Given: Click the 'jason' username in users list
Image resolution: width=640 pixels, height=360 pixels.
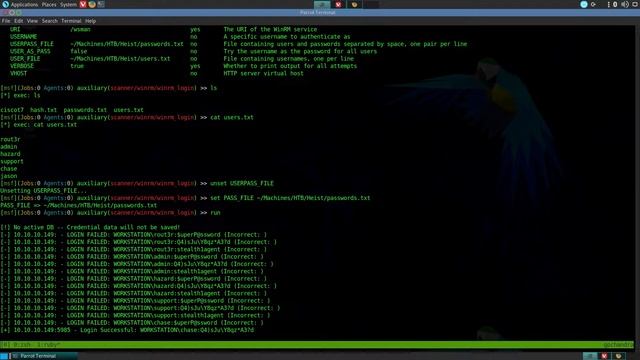Looking at the screenshot, I should pos(9,176).
